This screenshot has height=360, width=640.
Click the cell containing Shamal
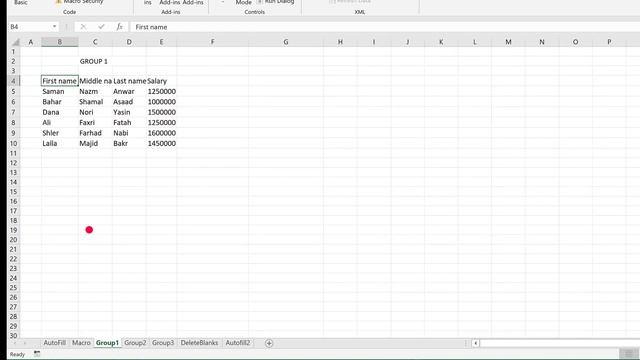[95, 102]
